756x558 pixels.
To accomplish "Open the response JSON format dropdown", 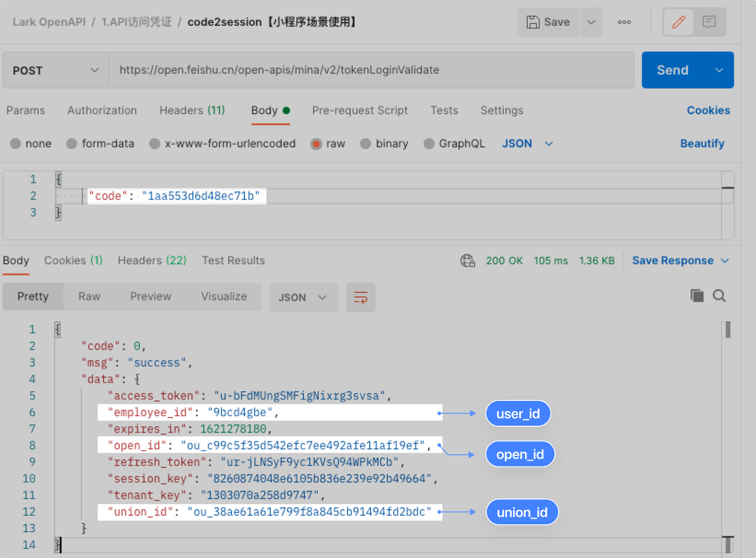I will [303, 297].
